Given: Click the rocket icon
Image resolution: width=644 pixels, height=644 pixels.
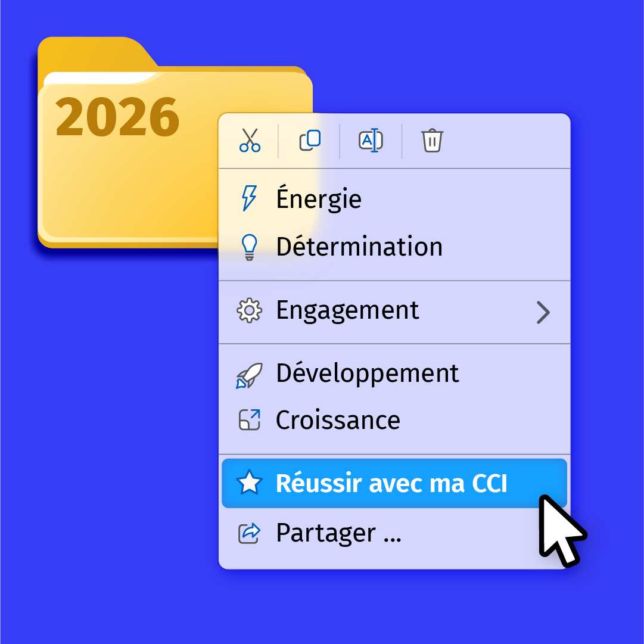Looking at the screenshot, I should coord(249,375).
